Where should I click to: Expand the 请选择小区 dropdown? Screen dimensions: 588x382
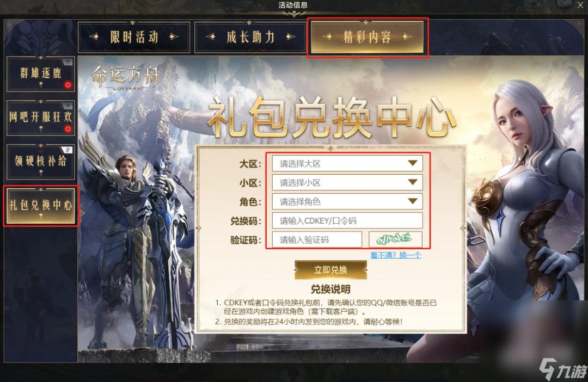[x=347, y=182]
